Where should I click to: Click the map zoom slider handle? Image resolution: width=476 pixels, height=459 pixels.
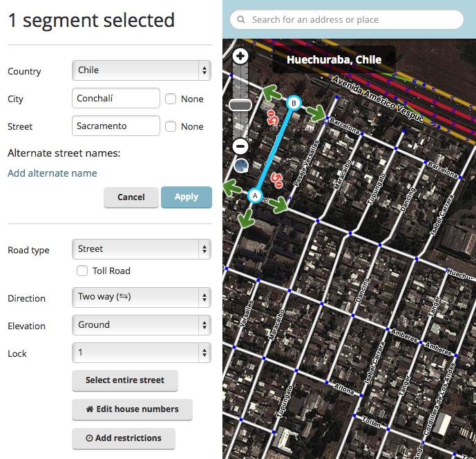[240, 105]
